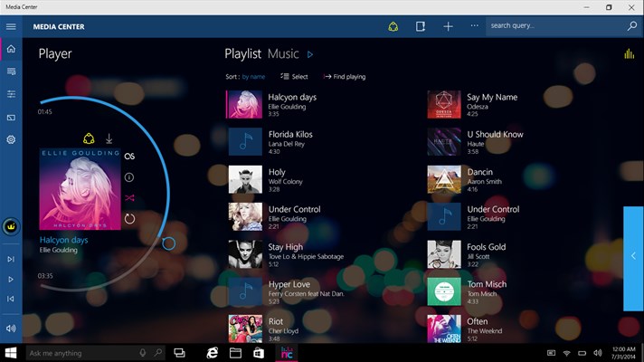The height and width of the screenshot is (362, 644).
Task: Open Task View on the taskbar
Action: [x=179, y=353]
